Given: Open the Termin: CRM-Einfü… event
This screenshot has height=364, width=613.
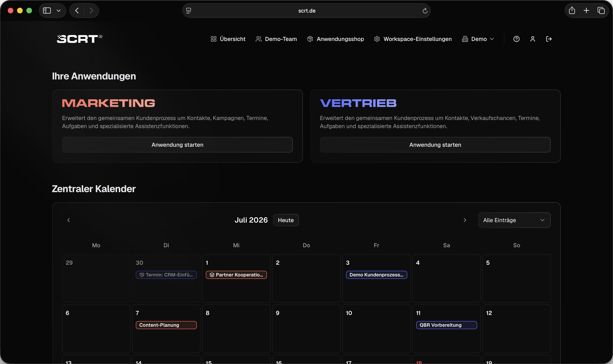Looking at the screenshot, I should click(x=166, y=275).
